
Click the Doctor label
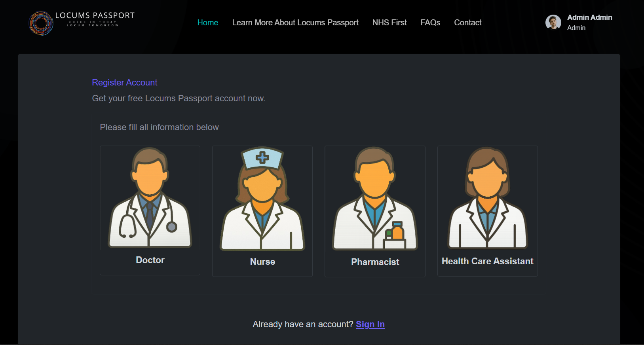click(x=150, y=260)
